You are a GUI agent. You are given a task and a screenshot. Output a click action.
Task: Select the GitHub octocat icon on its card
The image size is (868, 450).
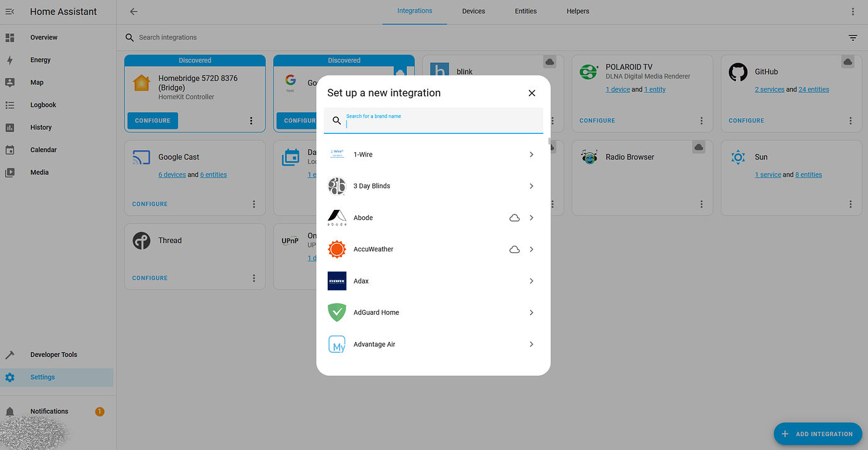pyautogui.click(x=737, y=72)
